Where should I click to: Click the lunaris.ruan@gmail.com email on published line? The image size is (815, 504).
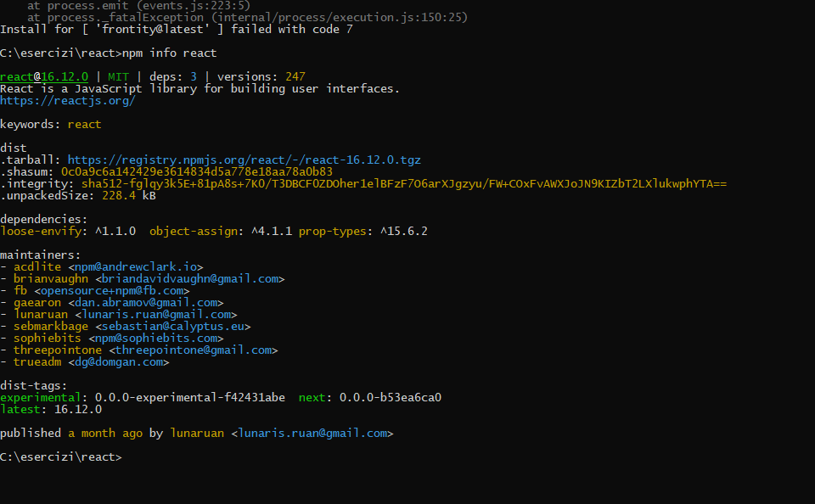[312, 433]
